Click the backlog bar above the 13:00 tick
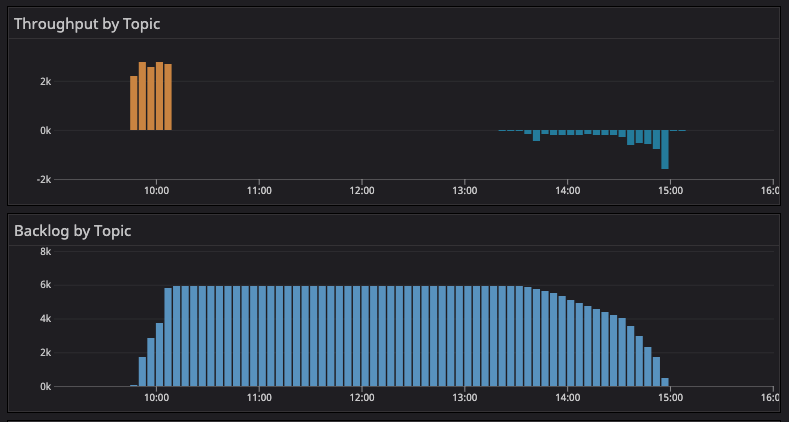The image size is (789, 422). click(467, 336)
